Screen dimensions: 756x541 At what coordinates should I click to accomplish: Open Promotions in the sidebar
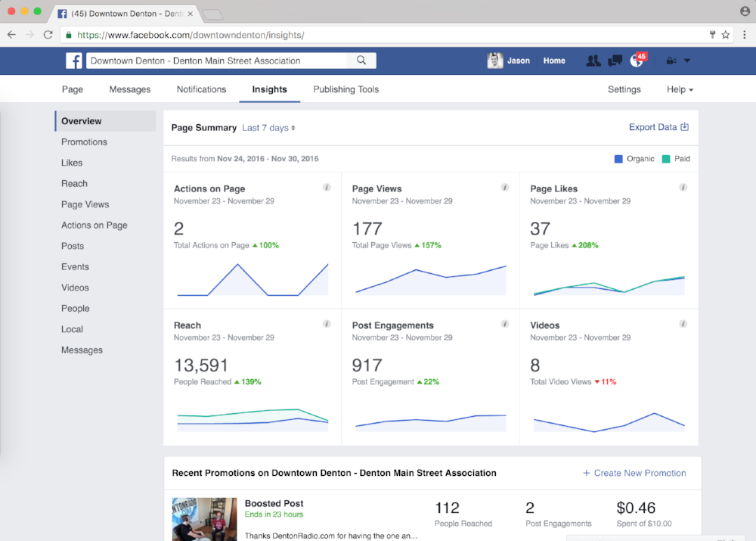(x=84, y=142)
